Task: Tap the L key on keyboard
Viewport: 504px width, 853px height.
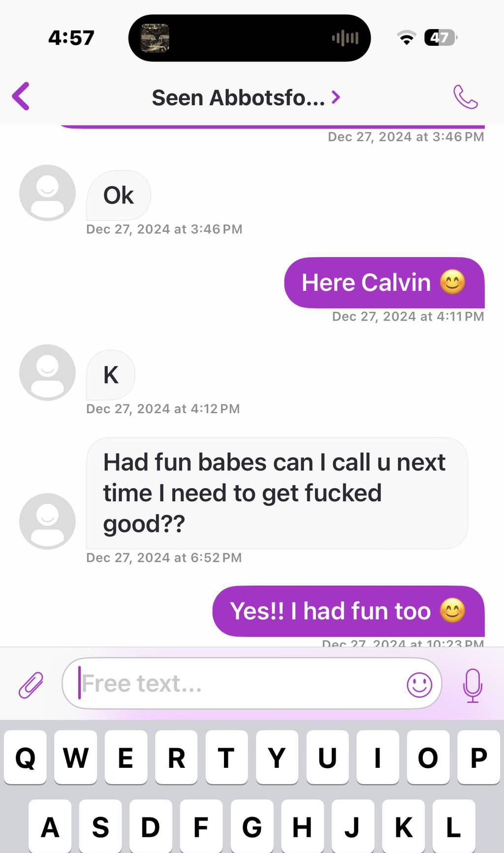Action: pos(453,826)
